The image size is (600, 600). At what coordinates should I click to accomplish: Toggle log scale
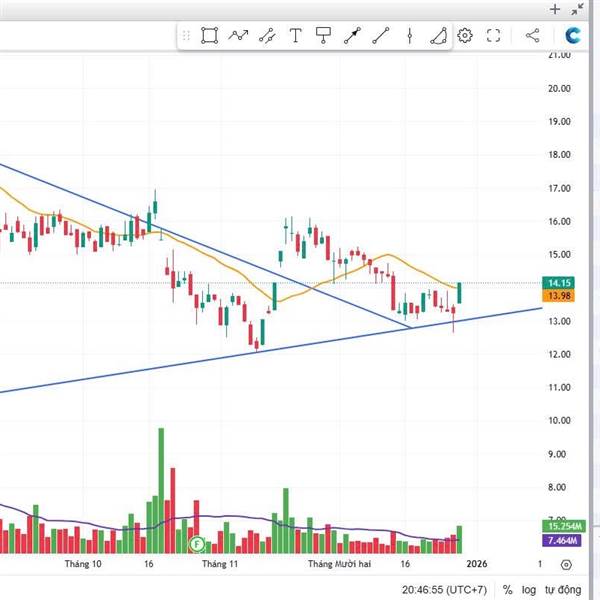click(x=528, y=590)
